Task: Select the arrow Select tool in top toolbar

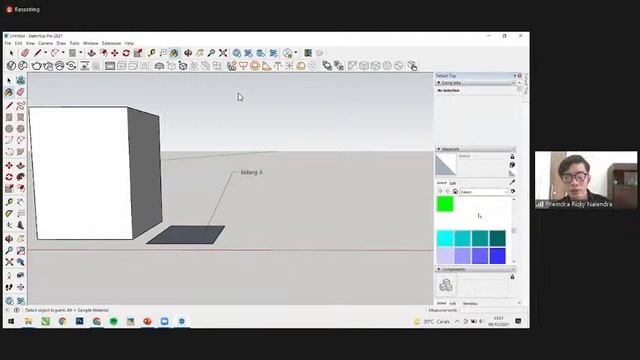Action: [11, 53]
